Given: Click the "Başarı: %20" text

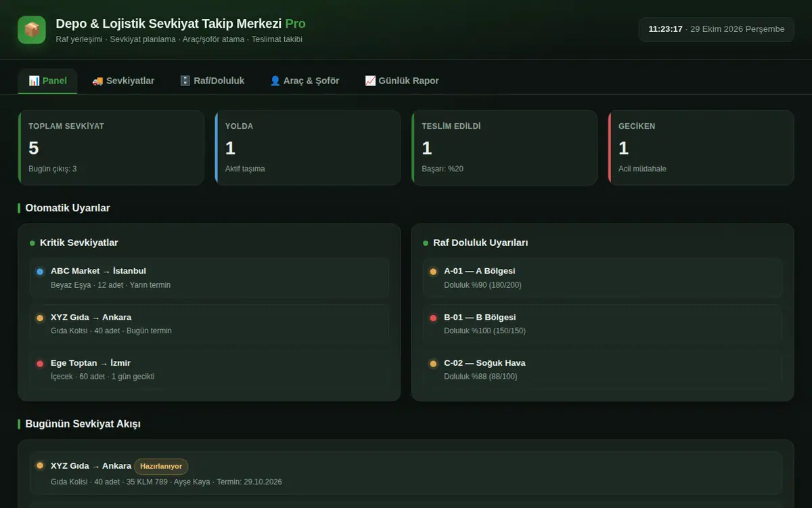Looking at the screenshot, I should 443,169.
